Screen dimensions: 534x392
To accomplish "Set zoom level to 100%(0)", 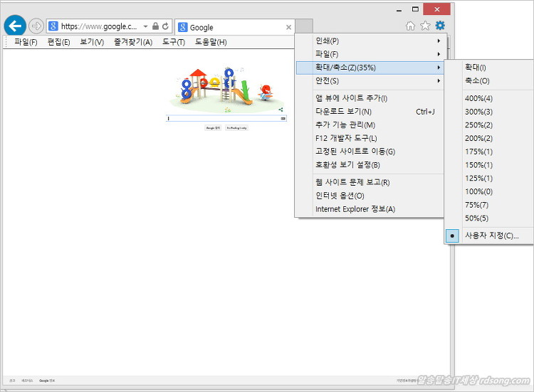I will click(x=478, y=191).
